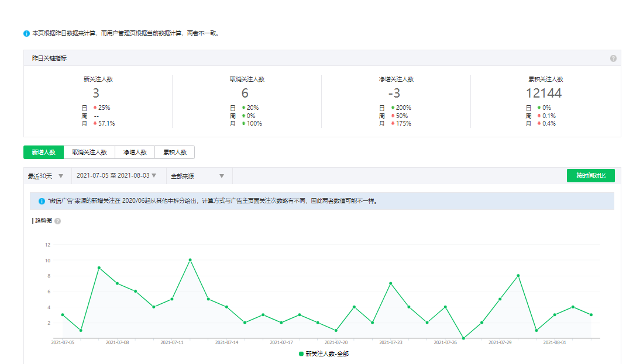Click the 累积关注人数 value 12144
The height and width of the screenshot is (364, 626).
[x=543, y=93]
